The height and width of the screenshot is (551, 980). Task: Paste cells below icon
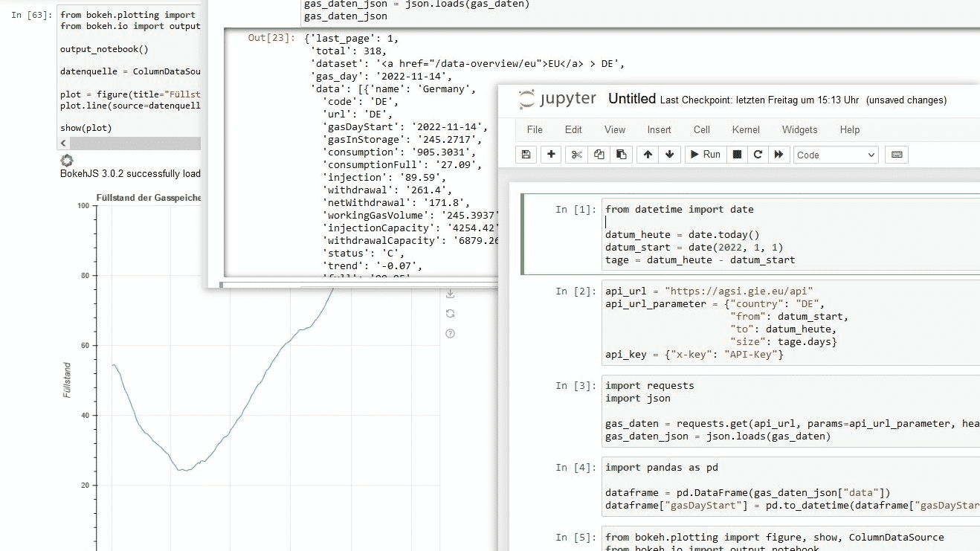pos(622,155)
